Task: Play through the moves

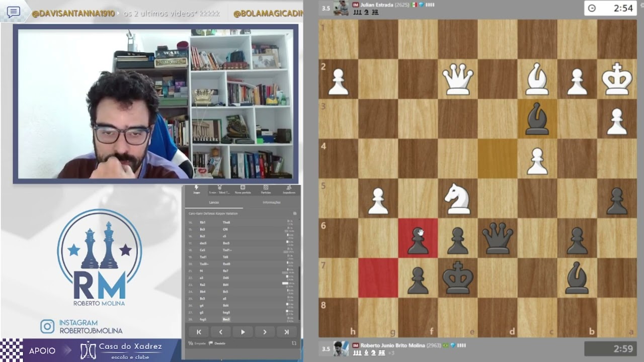Action: (243, 332)
